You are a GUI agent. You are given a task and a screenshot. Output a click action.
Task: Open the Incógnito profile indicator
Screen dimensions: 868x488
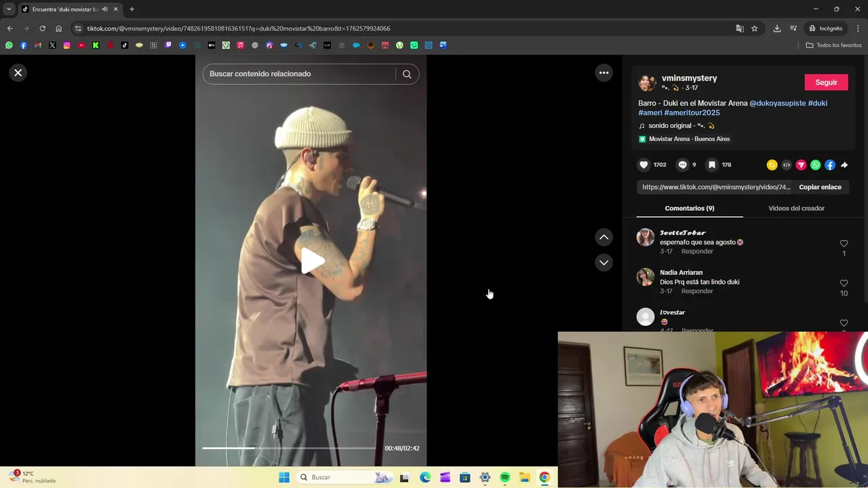click(x=825, y=28)
